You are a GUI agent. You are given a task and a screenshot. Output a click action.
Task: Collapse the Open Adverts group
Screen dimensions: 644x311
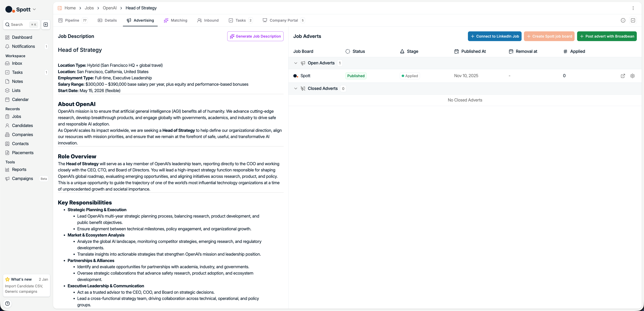(296, 63)
